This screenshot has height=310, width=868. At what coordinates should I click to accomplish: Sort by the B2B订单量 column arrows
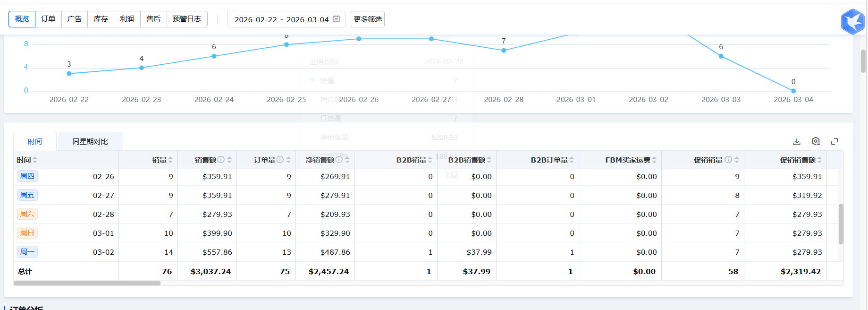572,160
